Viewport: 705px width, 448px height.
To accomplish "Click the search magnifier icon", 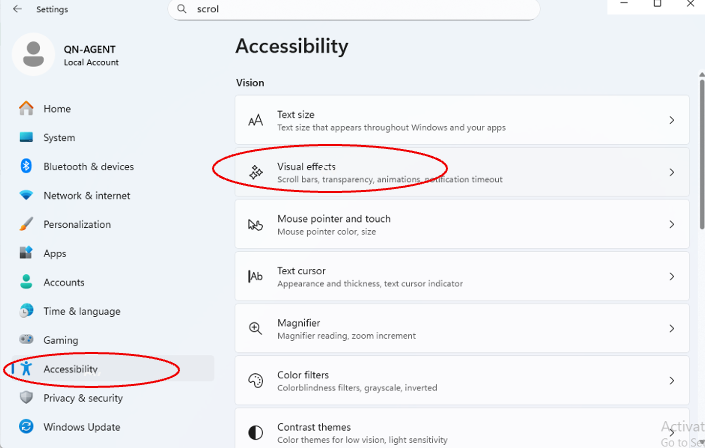I will 181,9.
